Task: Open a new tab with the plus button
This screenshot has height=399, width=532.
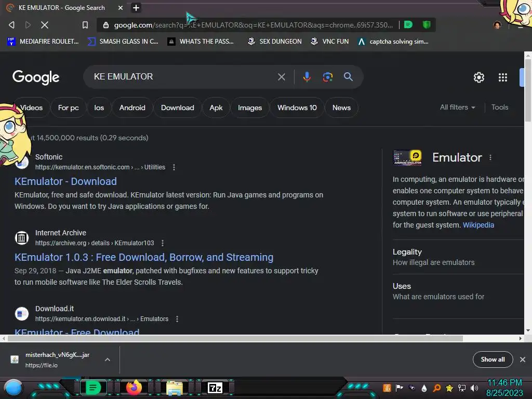Action: coord(136,7)
